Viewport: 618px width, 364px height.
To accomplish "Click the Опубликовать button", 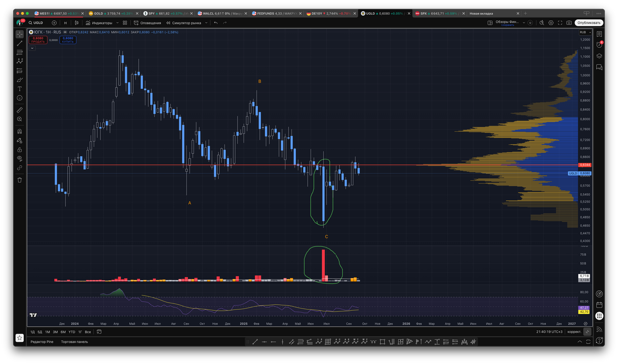I will [589, 23].
